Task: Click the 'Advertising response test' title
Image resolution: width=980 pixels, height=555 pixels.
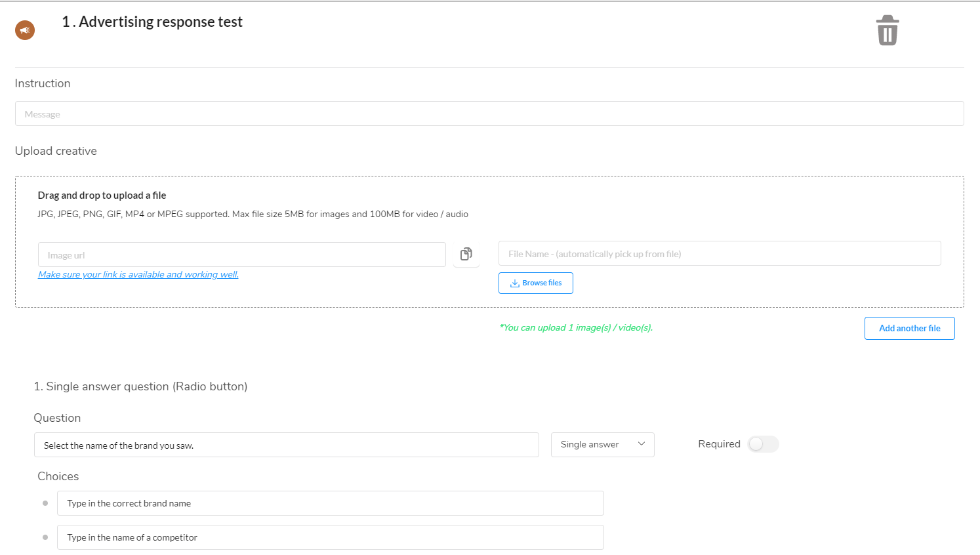Action: pos(152,22)
